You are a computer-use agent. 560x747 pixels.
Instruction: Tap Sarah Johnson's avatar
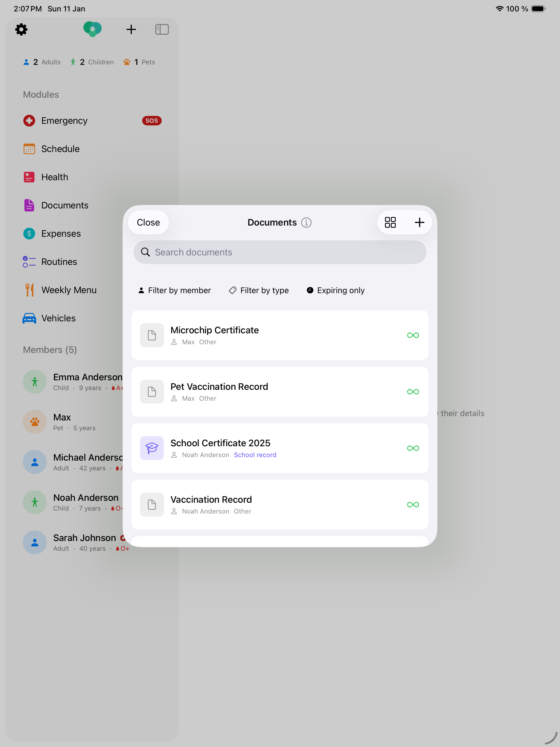point(34,542)
